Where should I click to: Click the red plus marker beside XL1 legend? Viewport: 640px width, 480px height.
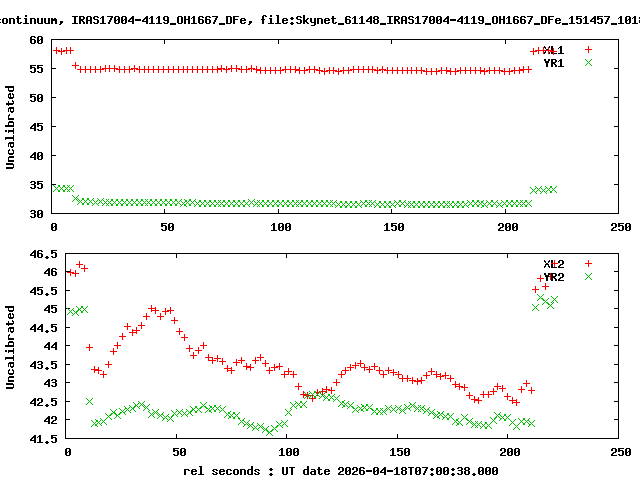click(589, 49)
